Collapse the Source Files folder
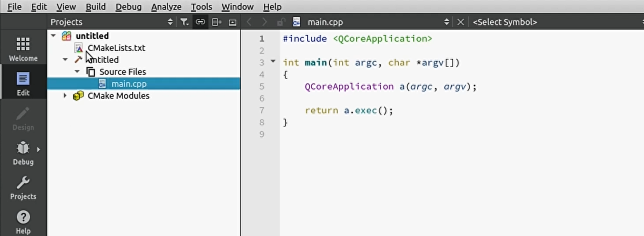The width and height of the screenshot is (644, 236). tap(77, 71)
